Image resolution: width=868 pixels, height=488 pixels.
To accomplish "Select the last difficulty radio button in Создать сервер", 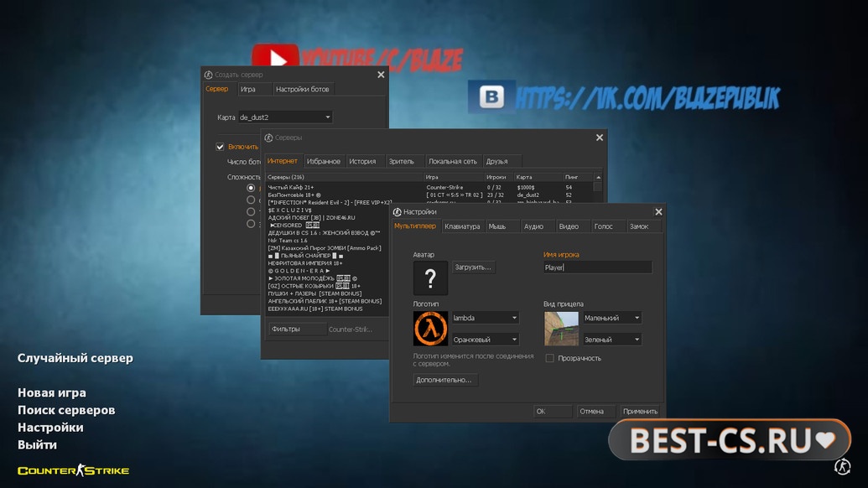I will click(251, 224).
